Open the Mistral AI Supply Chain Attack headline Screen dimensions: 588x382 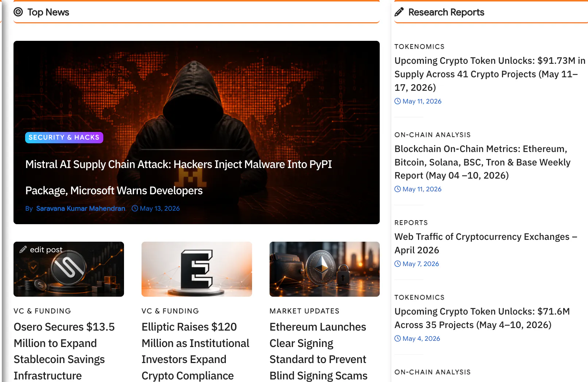click(x=179, y=178)
